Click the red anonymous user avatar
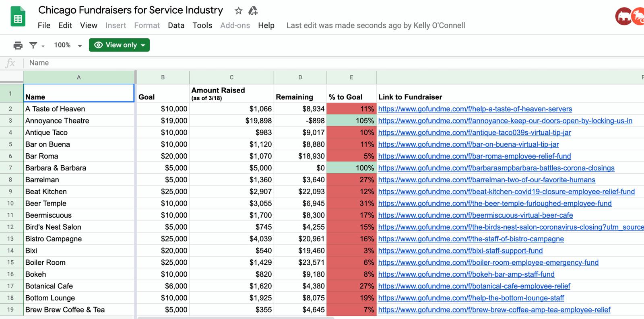Viewport: 644px width, 319px height. (x=623, y=17)
